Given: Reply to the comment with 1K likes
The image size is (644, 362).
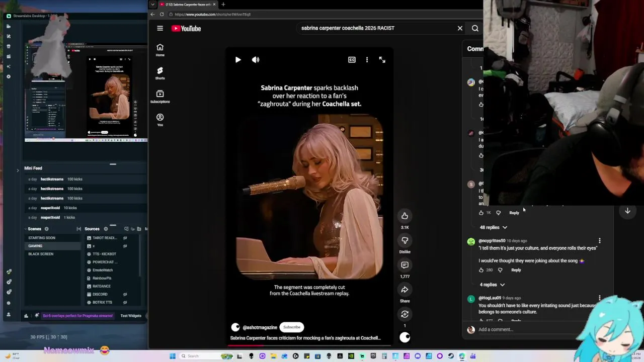Looking at the screenshot, I should [514, 213].
